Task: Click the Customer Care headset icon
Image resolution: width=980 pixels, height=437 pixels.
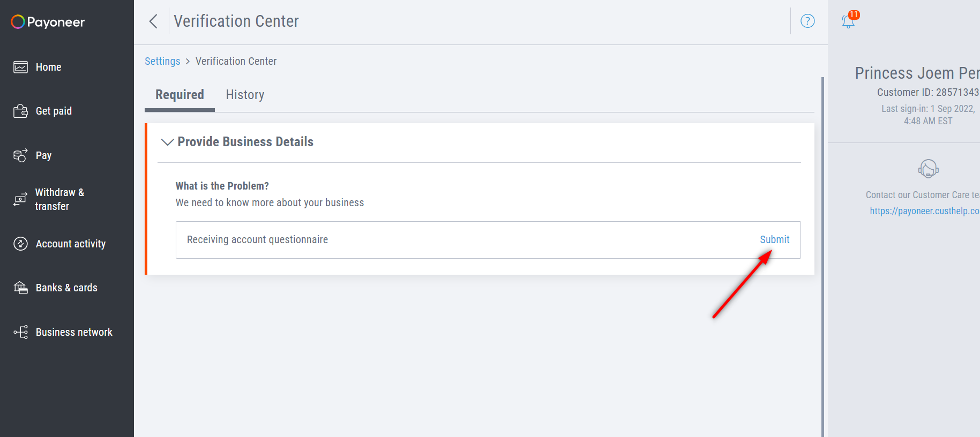Action: [x=929, y=169]
